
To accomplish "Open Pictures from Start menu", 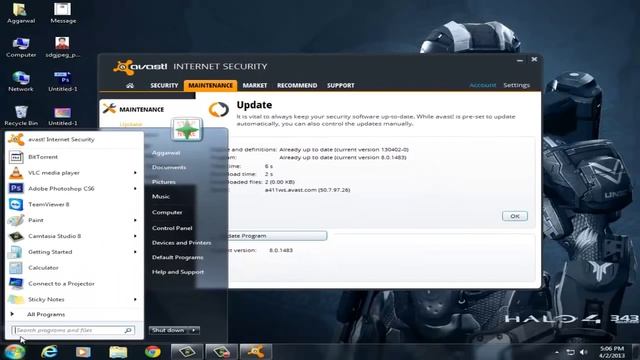I will [164, 182].
